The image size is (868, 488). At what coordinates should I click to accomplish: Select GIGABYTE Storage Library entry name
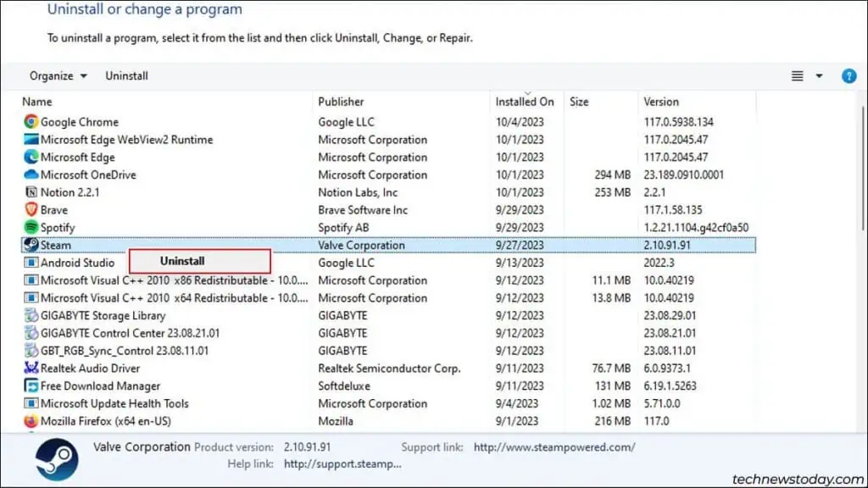103,315
